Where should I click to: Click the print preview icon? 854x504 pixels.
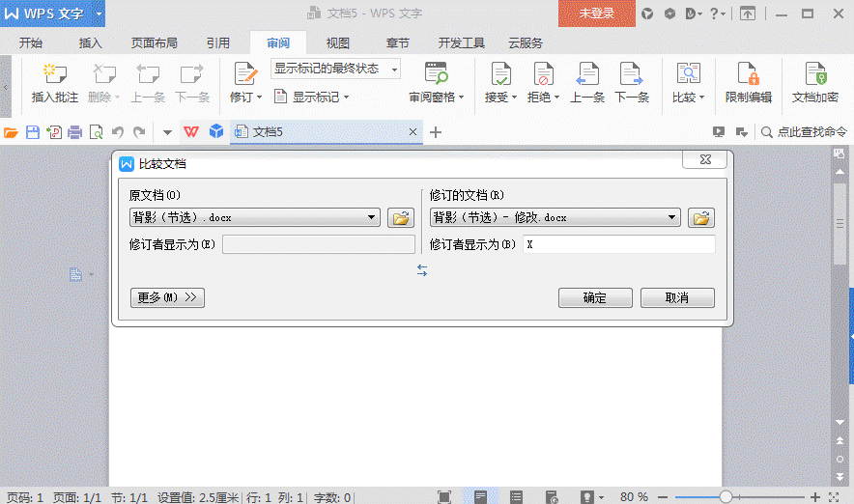96,132
